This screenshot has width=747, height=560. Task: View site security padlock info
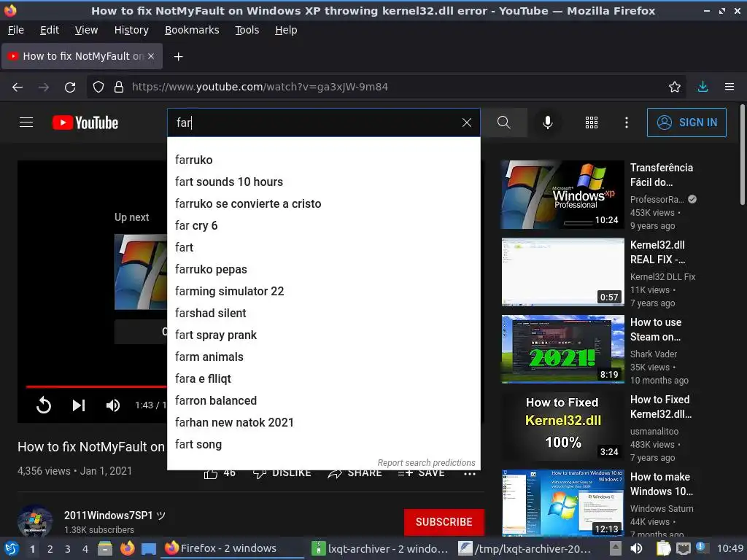(x=119, y=87)
